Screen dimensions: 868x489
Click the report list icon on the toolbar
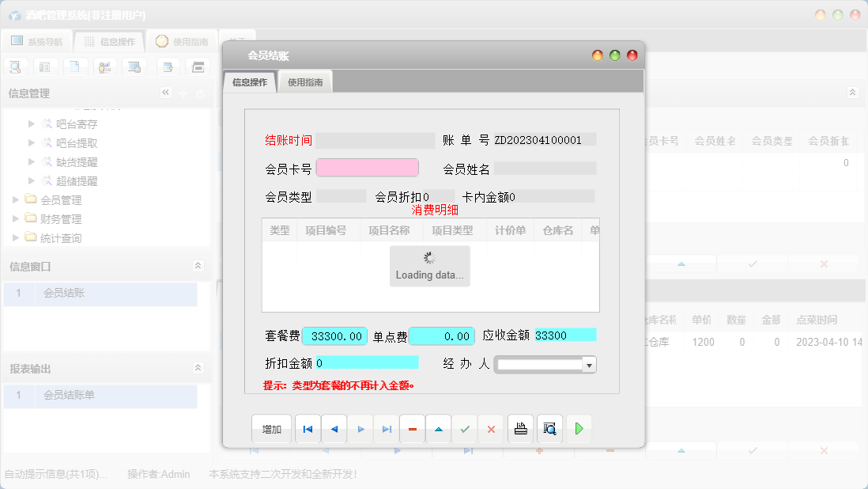(45, 66)
